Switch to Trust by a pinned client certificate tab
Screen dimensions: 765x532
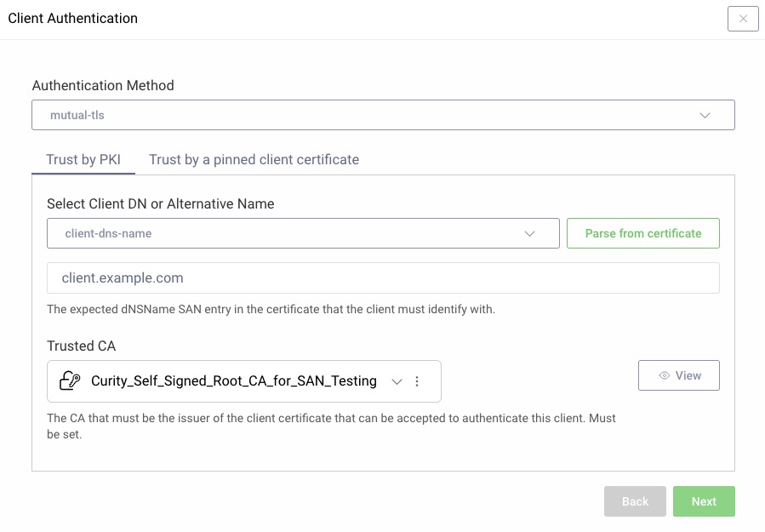[x=254, y=159]
